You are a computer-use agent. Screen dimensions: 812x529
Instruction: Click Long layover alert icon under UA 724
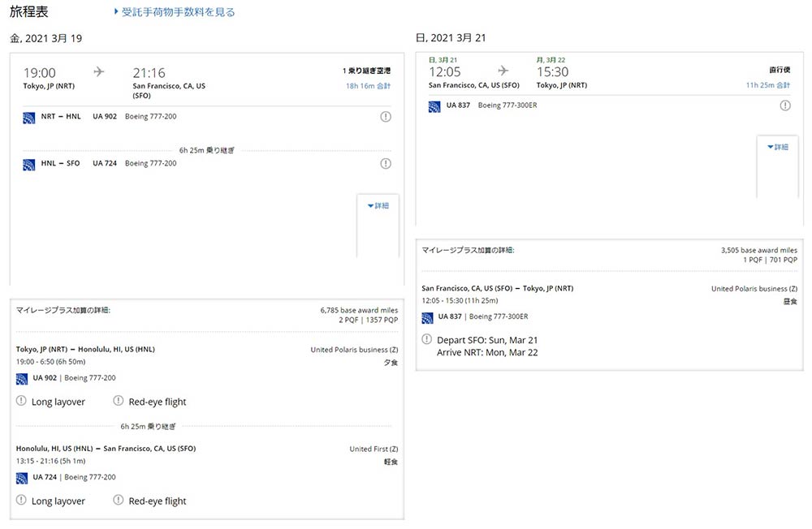point(21,500)
